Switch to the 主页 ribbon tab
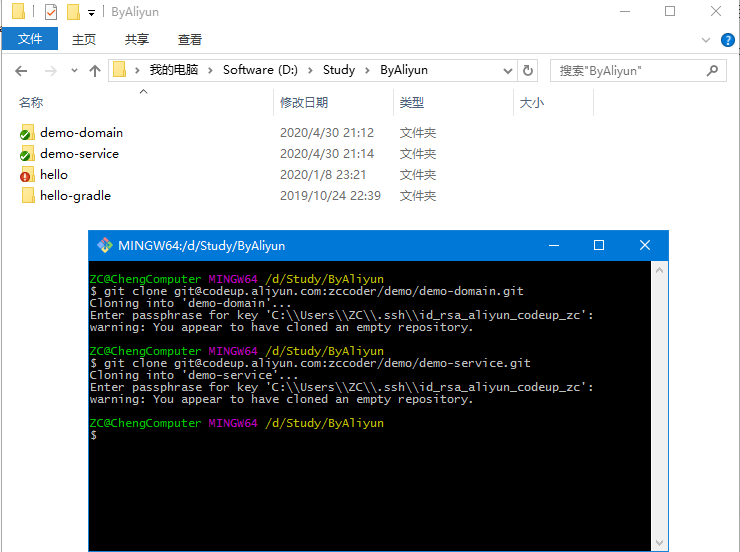 tap(84, 39)
